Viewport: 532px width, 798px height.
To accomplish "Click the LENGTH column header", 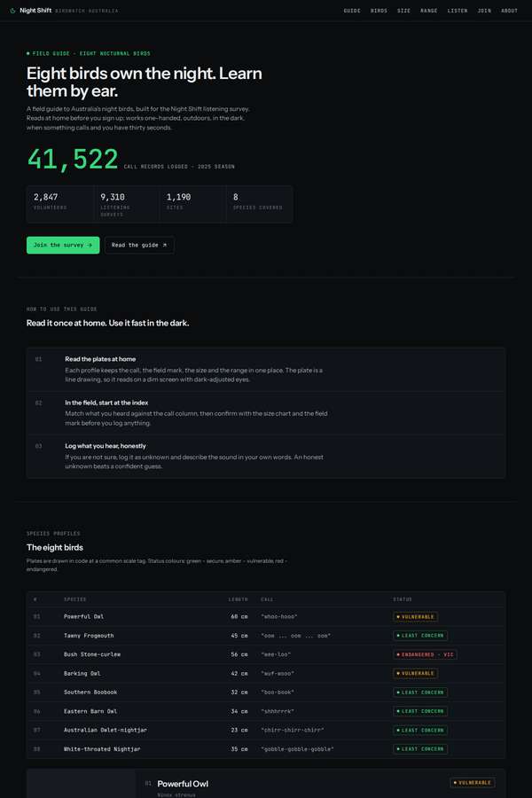I will coord(238,599).
